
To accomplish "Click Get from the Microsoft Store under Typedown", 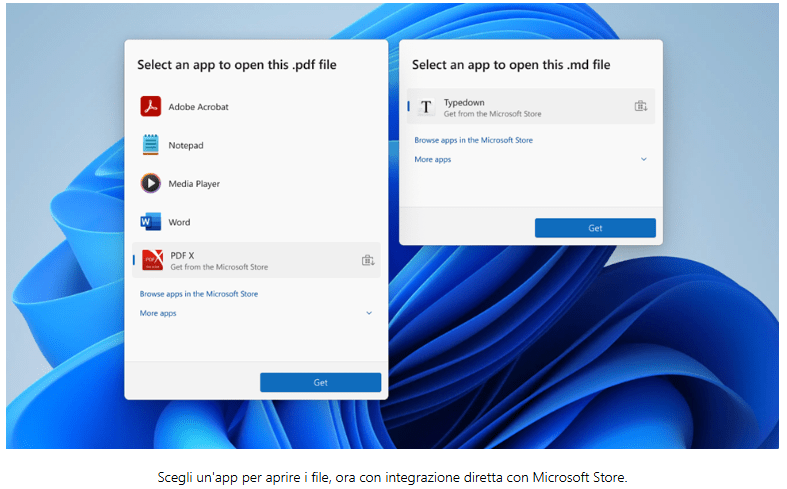I will click(492, 114).
